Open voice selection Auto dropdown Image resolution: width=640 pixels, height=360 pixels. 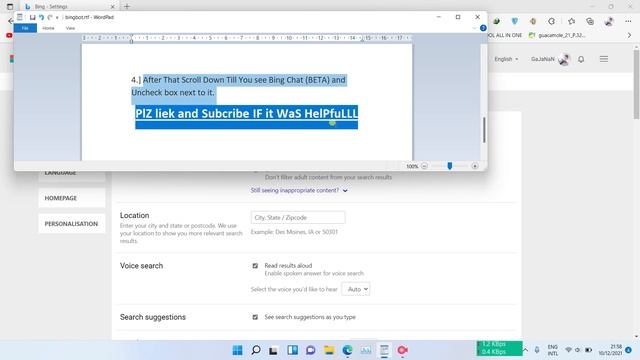[x=356, y=289]
